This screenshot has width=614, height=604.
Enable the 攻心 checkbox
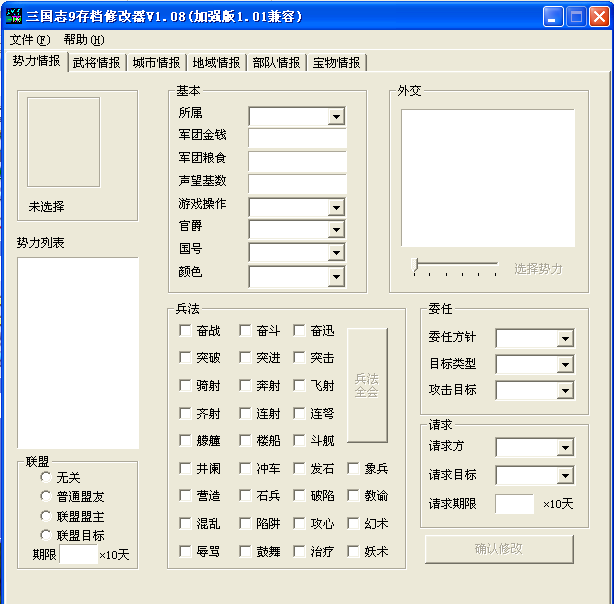299,523
